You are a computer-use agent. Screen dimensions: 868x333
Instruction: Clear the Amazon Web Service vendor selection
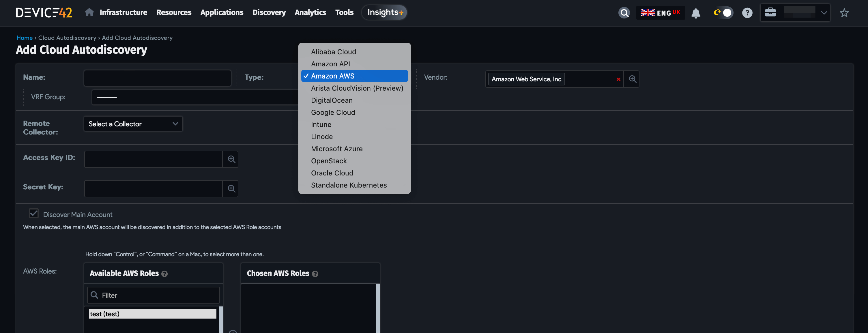[619, 80]
